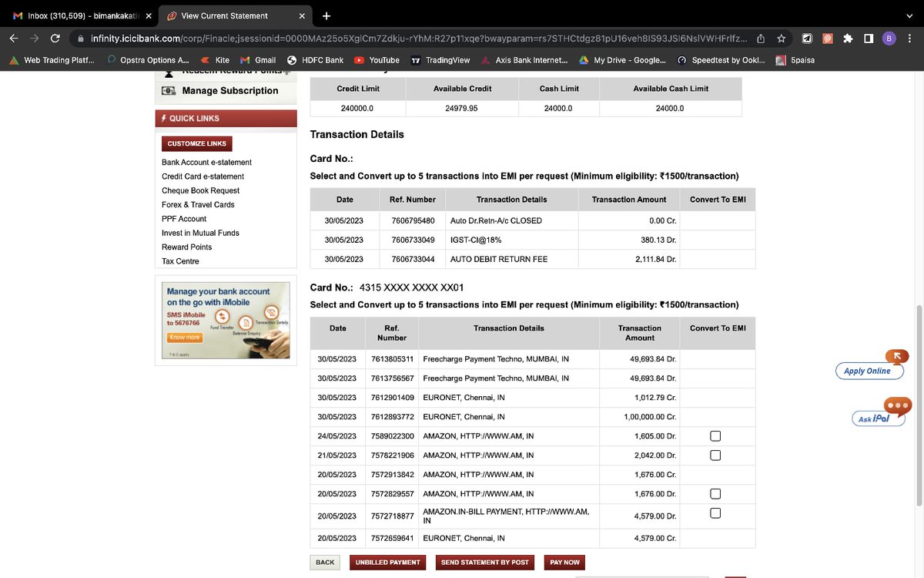The width and height of the screenshot is (924, 578).
Task: Click the Apply Online arrow icon
Action: [x=897, y=357]
